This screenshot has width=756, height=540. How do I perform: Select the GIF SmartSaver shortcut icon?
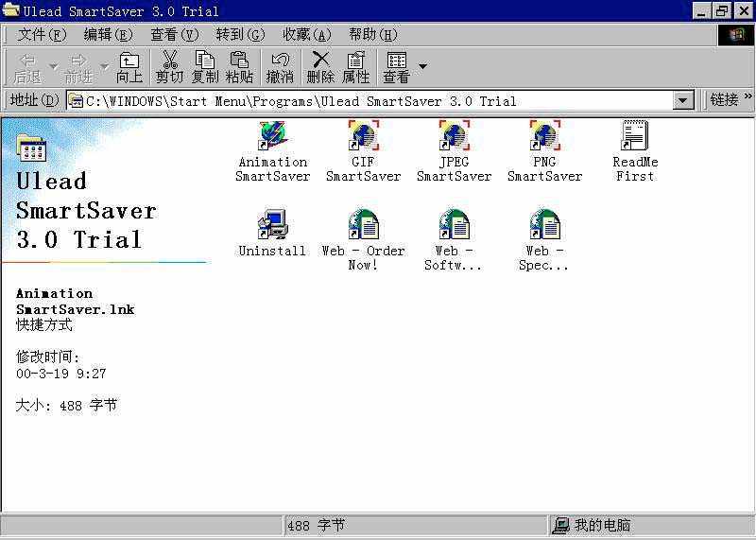363,136
